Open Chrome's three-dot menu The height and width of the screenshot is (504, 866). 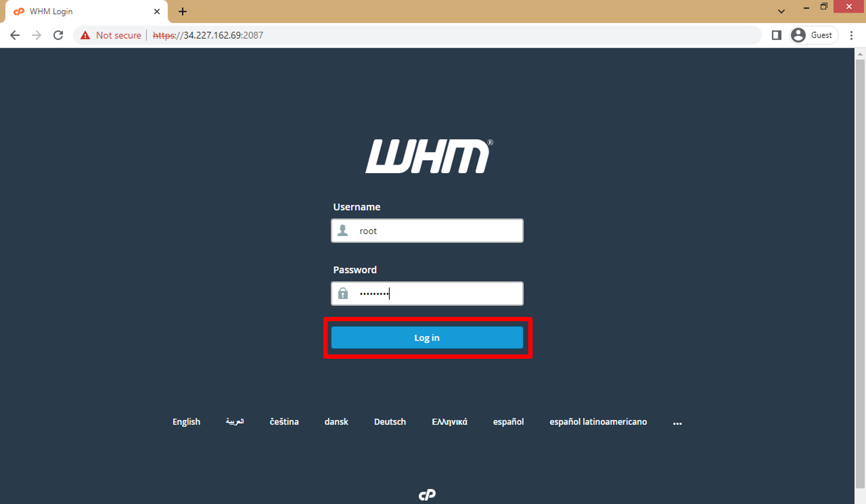(851, 35)
